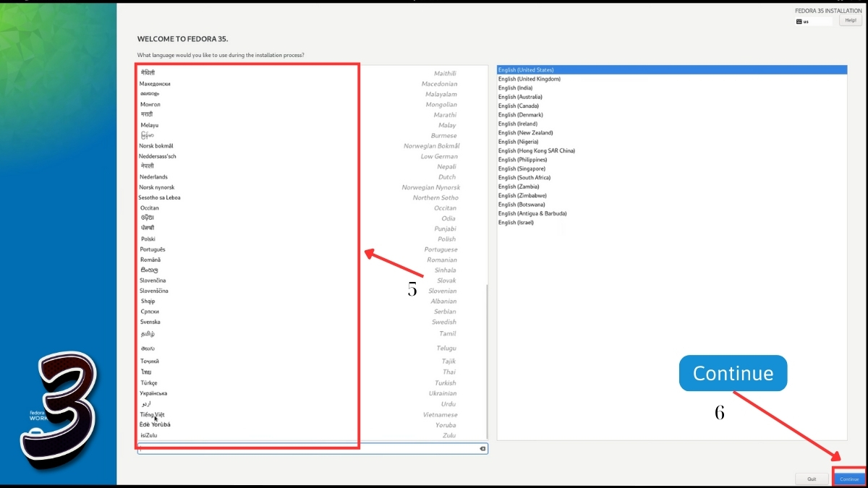The image size is (868, 488).
Task: Select Polski (Polish) language row
Action: (x=311, y=239)
